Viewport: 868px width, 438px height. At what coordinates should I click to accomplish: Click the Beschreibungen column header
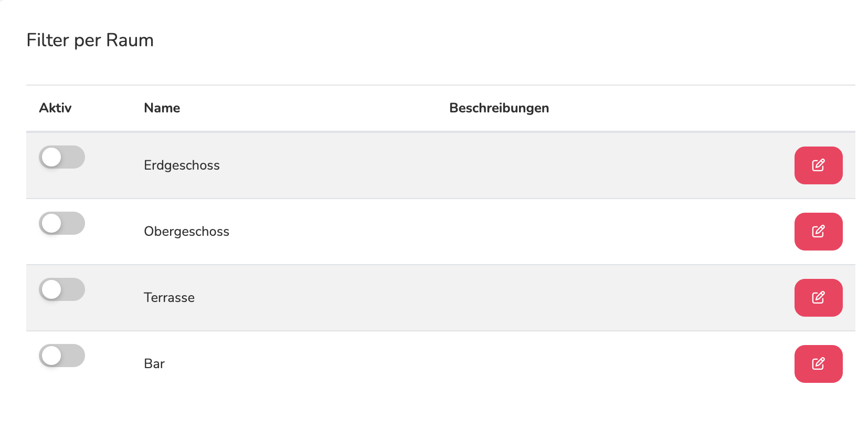499,108
